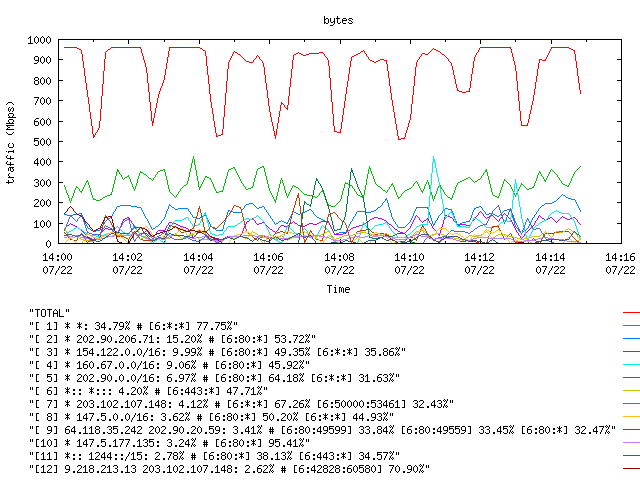
Task: Select legend entry [ 6] *:: *::: 4.20%
Action: (x=149, y=391)
